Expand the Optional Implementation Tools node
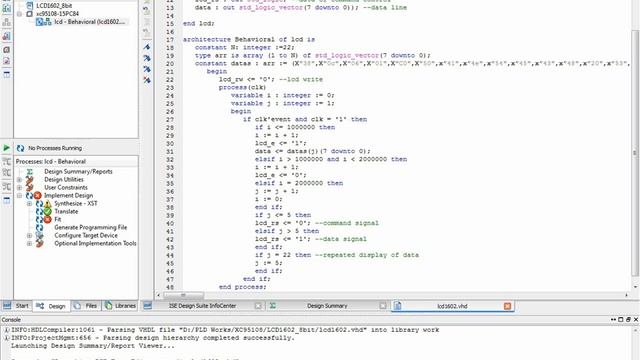The image size is (640, 360). [x=29, y=244]
